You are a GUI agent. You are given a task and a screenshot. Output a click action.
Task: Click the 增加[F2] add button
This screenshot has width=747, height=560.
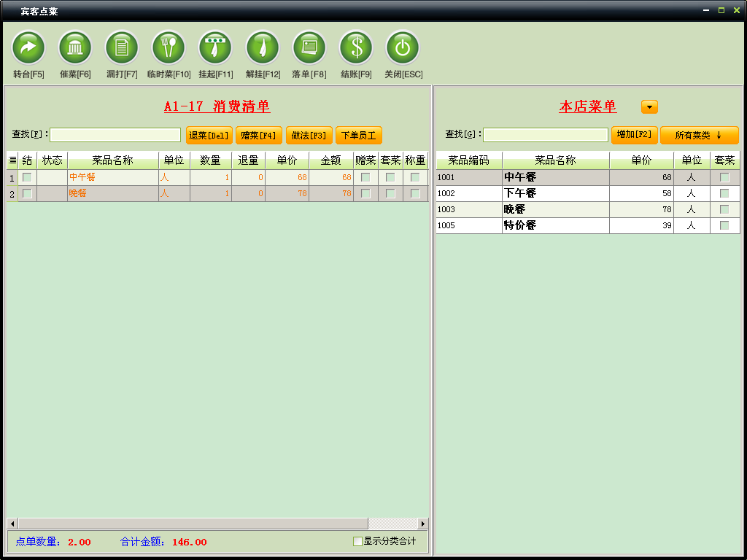tap(634, 135)
